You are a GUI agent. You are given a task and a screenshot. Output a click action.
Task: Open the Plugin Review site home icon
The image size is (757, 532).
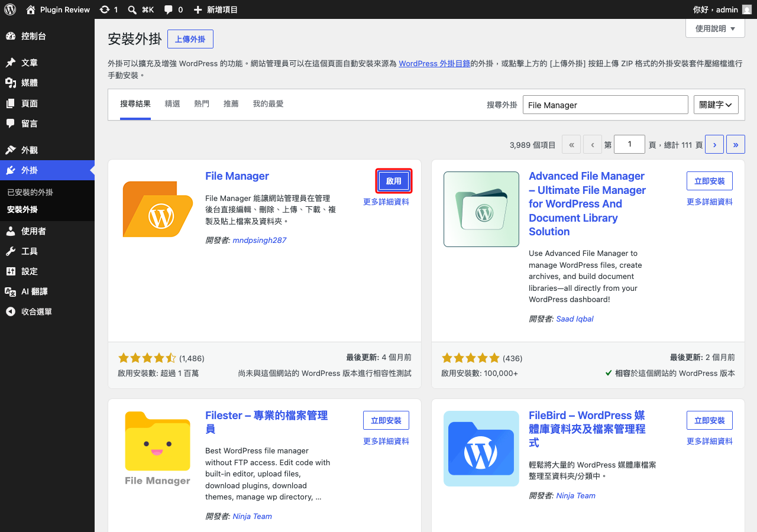[31, 9]
